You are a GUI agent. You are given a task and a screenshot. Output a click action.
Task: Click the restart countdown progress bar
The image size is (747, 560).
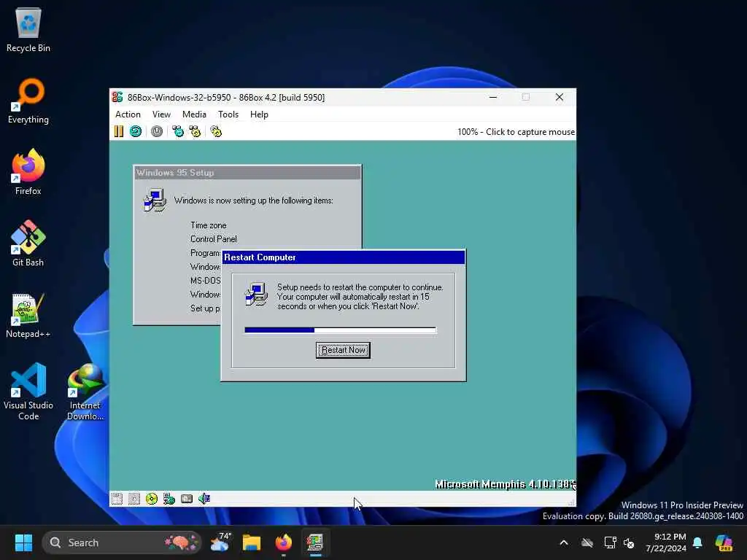click(x=340, y=330)
